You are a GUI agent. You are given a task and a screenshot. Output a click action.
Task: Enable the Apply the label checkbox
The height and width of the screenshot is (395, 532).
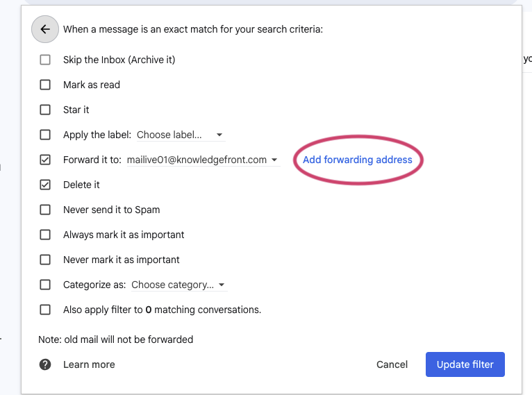[45, 135]
